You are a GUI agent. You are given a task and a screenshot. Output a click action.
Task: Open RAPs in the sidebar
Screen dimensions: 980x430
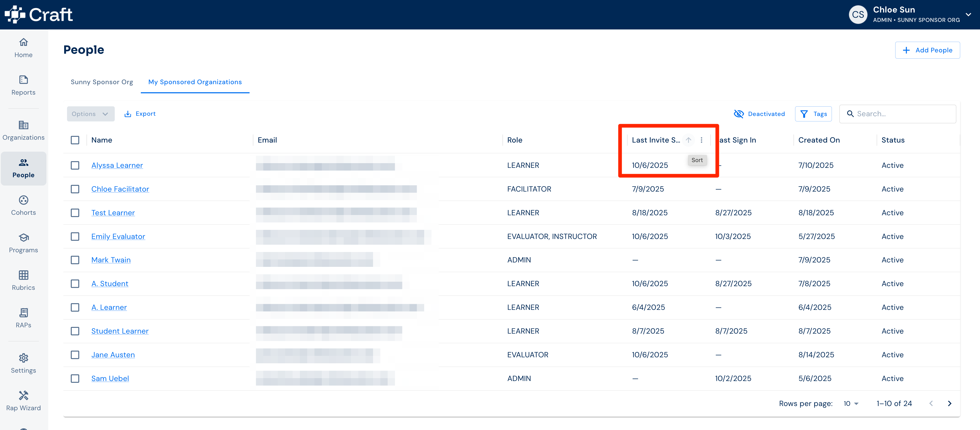click(x=23, y=318)
